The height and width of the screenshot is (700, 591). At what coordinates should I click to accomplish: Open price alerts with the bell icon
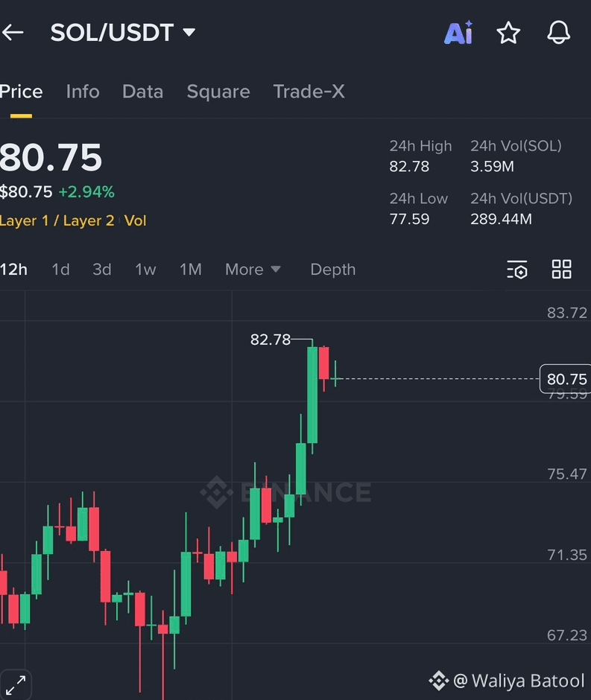coord(558,32)
